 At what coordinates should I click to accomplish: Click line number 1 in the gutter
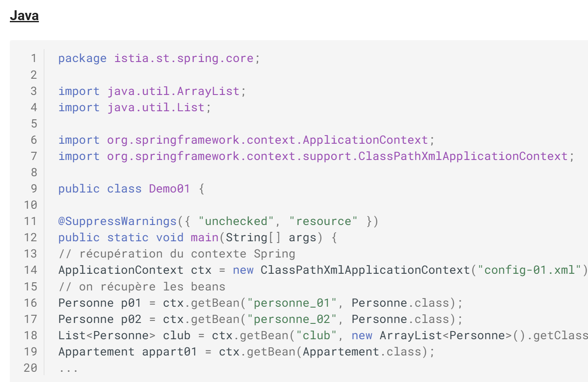click(34, 58)
